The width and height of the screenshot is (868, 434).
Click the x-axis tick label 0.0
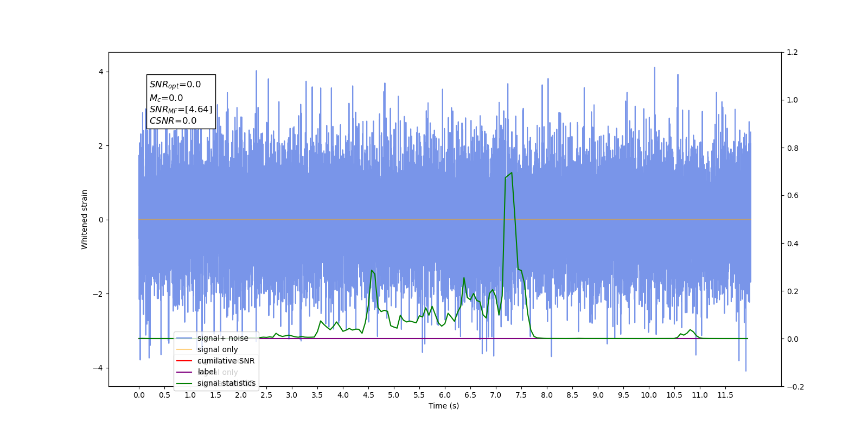(139, 395)
